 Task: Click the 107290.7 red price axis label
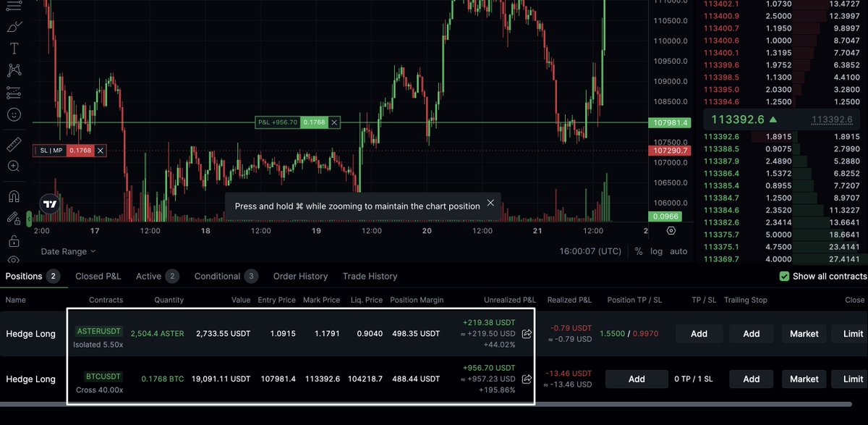(x=671, y=151)
